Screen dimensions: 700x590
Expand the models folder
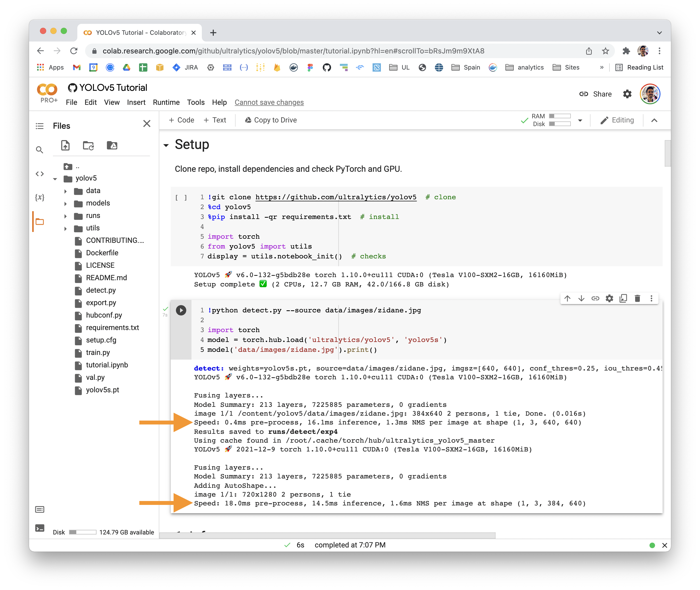[x=66, y=204]
